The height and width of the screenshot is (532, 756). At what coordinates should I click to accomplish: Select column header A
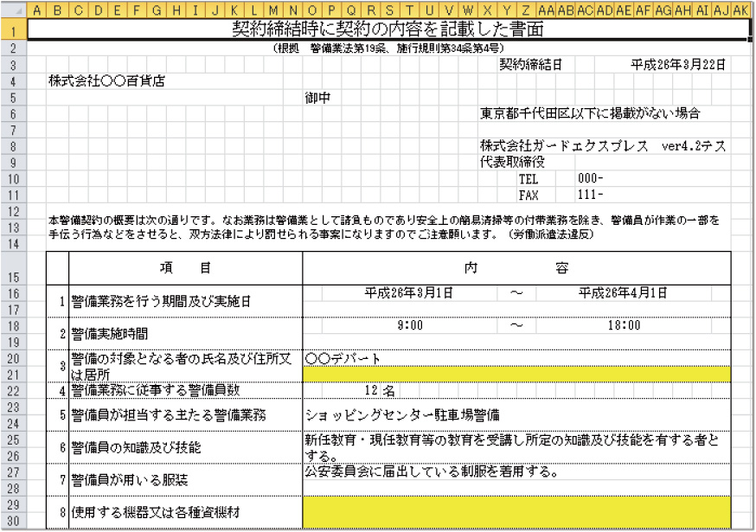point(36,10)
